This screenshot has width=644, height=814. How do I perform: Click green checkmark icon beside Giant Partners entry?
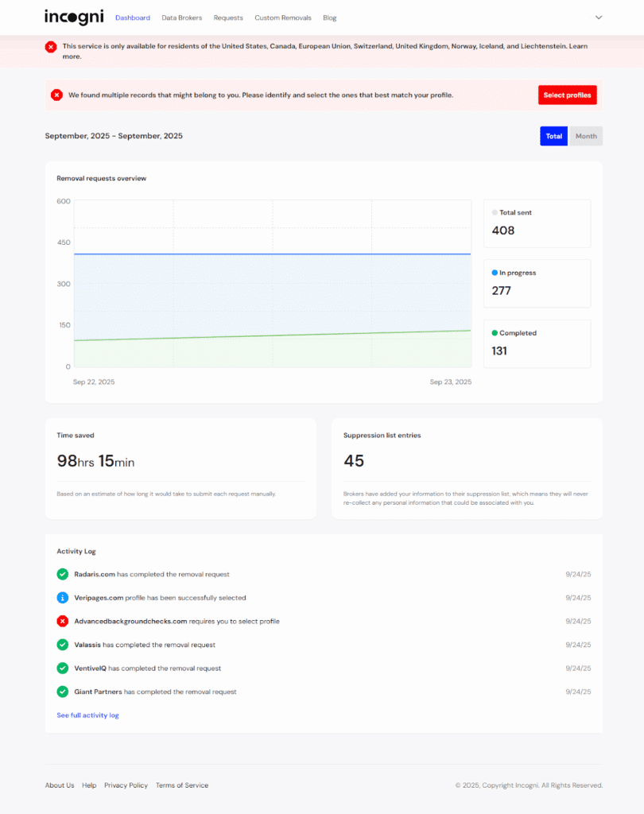[x=63, y=692]
